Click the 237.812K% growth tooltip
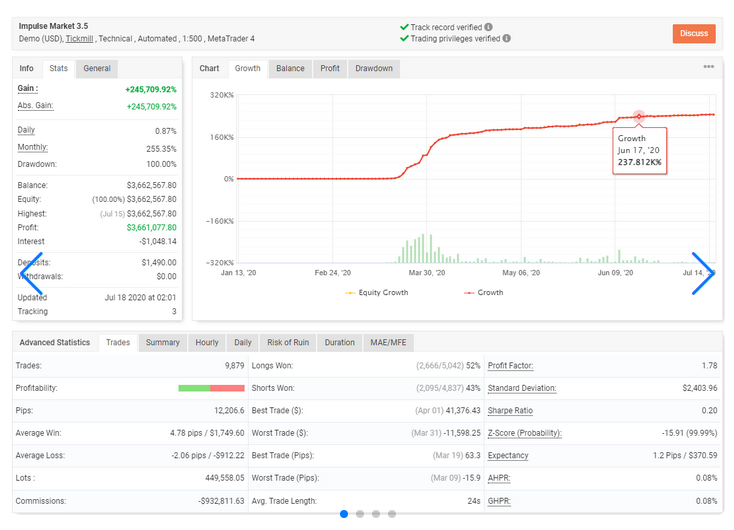 coord(639,151)
